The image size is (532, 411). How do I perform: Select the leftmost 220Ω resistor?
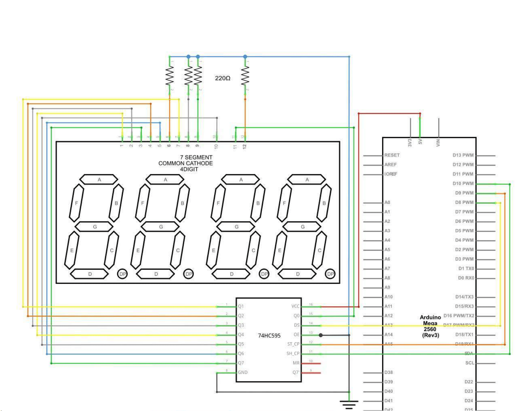tap(169, 75)
